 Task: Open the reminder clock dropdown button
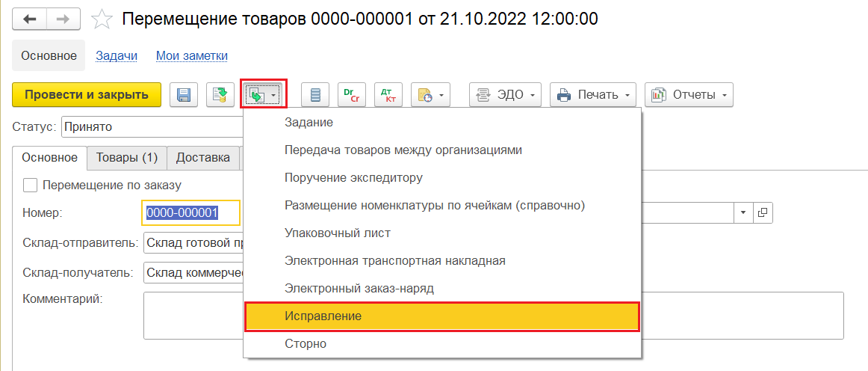(431, 95)
